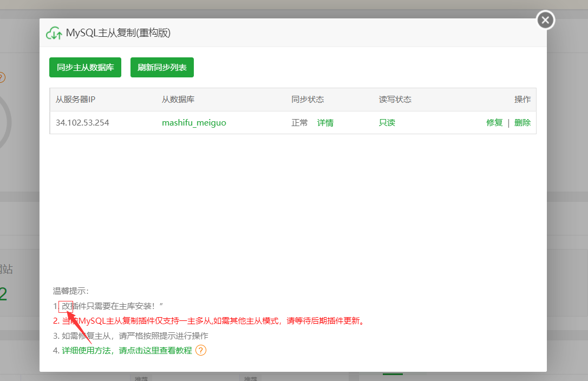
Task: Click the 同步主从数据库 button
Action: point(85,68)
